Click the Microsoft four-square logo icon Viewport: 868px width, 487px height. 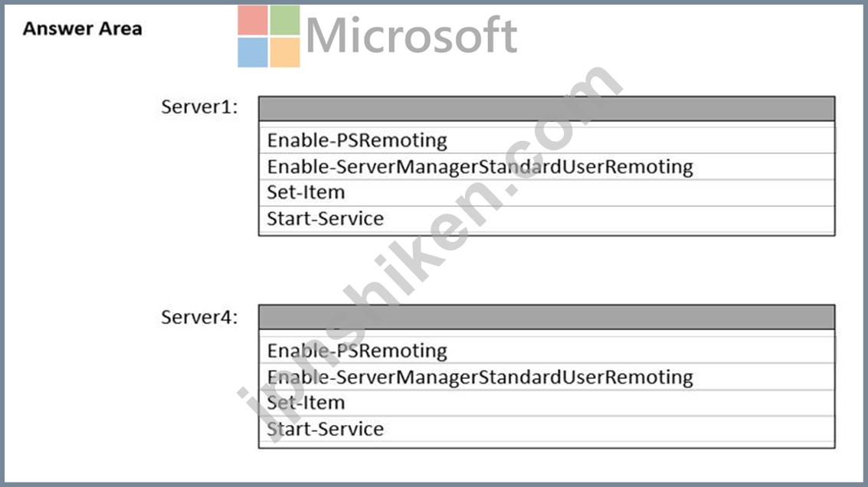tap(269, 36)
